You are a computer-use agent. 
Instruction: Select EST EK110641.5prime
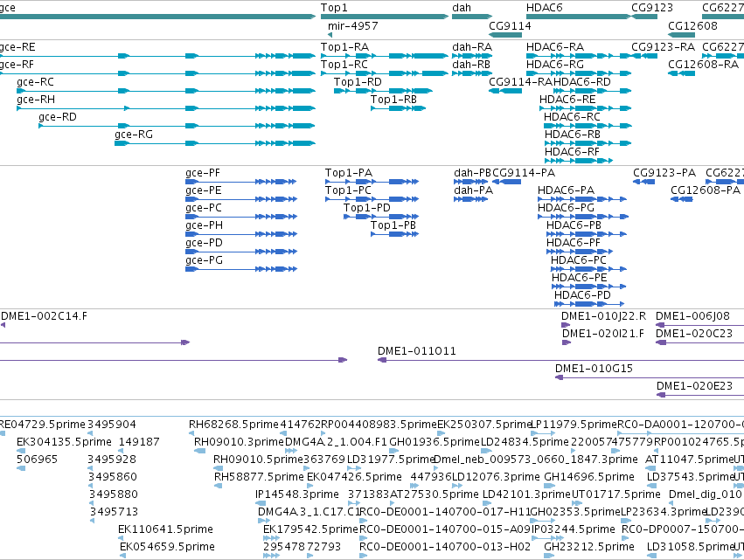pyautogui.click(x=165, y=529)
